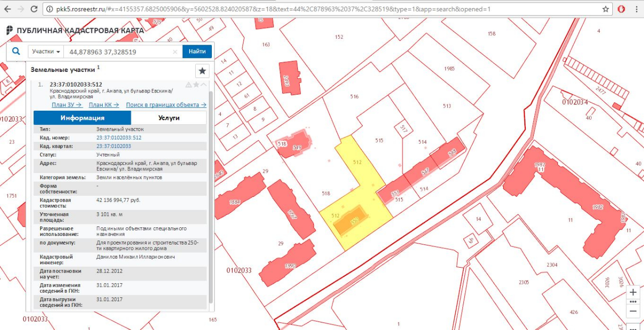Collapse the result card using chevron
Screen dimensions: 644x330
204,85
